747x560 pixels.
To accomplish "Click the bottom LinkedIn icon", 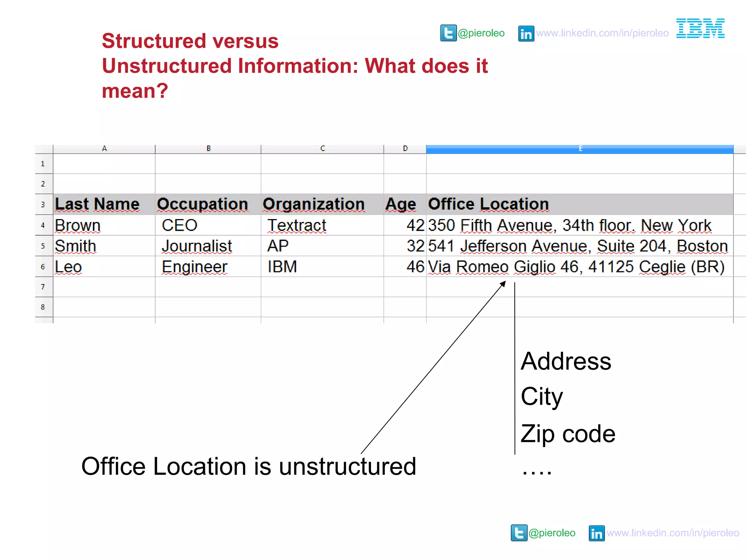I will point(597,533).
